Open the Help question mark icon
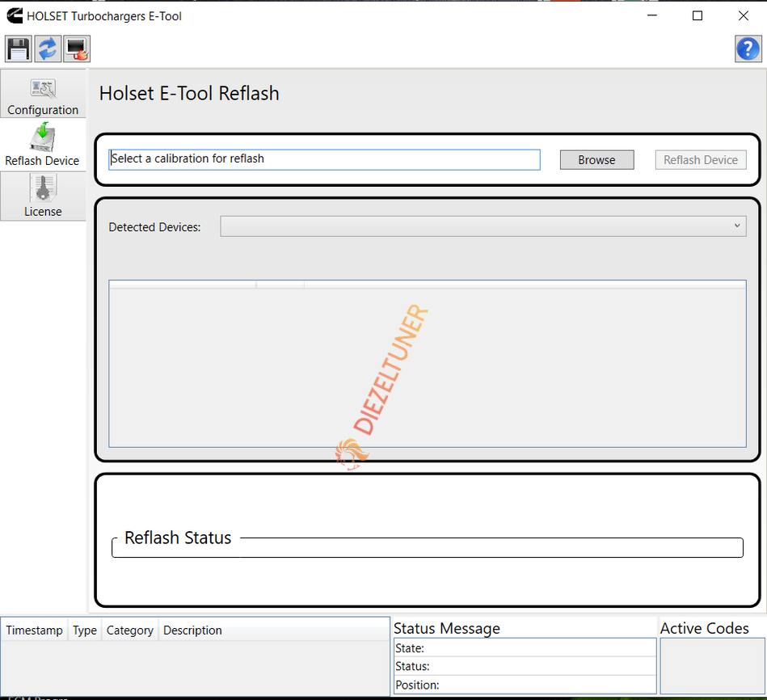Image resolution: width=767 pixels, height=700 pixels. point(748,49)
